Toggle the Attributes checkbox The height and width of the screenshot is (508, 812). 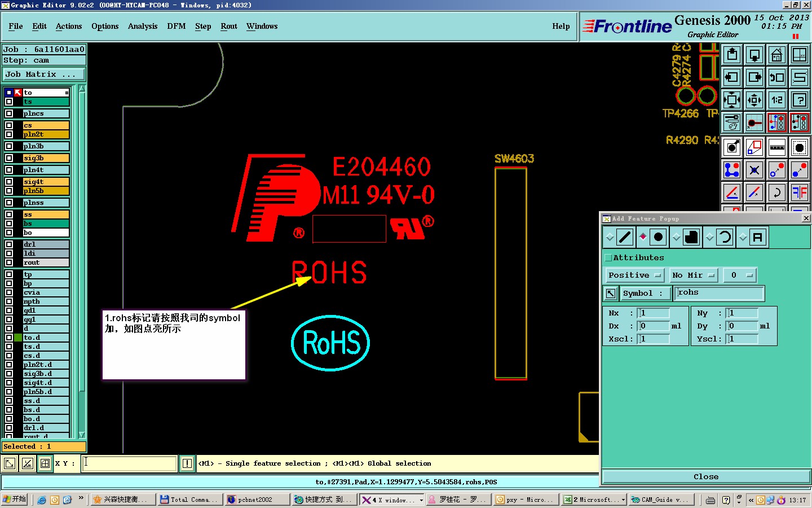(608, 258)
